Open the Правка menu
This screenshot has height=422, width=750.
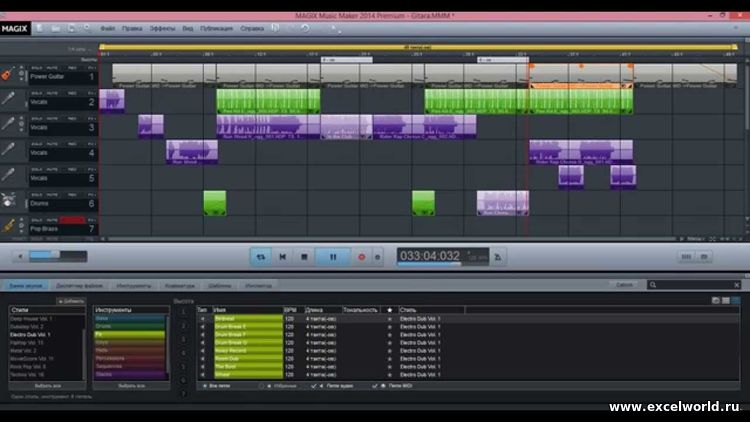pos(132,28)
